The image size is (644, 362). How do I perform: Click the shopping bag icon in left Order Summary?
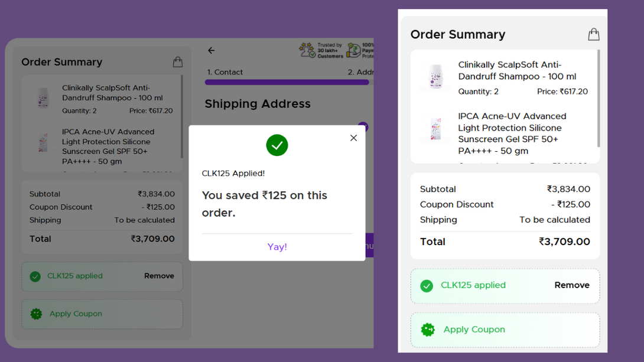click(177, 61)
